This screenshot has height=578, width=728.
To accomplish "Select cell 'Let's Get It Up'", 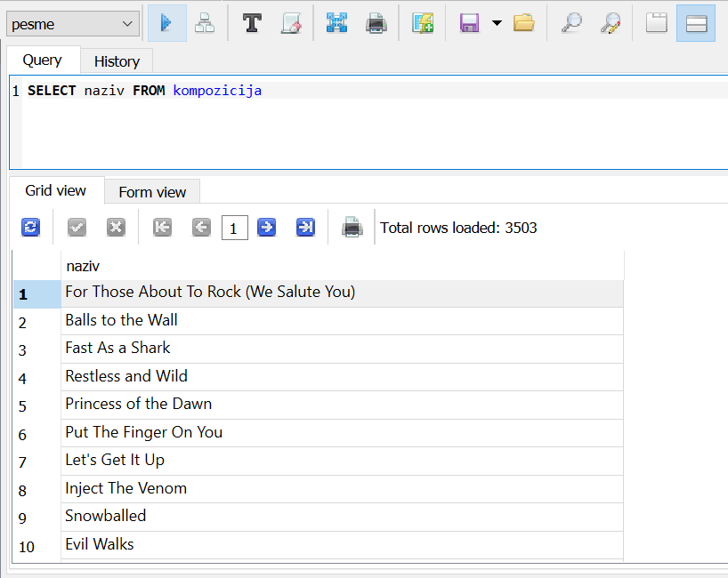I will pyautogui.click(x=342, y=462).
